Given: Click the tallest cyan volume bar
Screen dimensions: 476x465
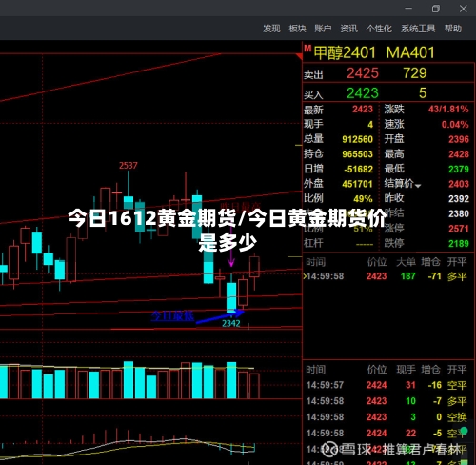Looking at the screenshot, I should point(129,380).
